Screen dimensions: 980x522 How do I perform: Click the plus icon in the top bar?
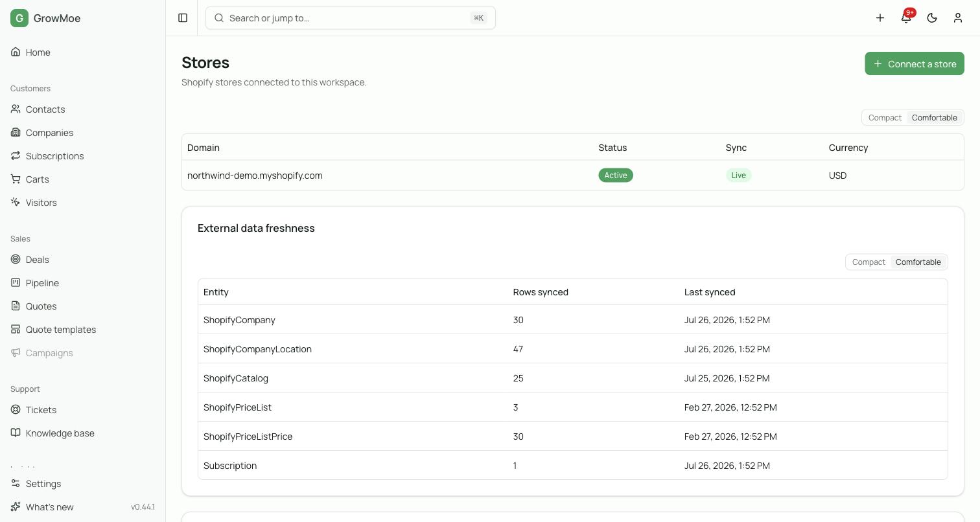[880, 18]
